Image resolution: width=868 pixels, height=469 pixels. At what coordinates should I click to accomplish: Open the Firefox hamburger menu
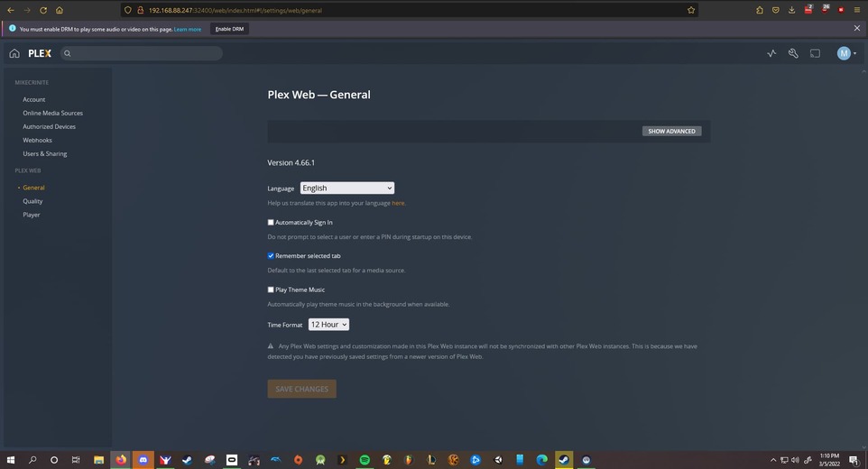pos(857,10)
